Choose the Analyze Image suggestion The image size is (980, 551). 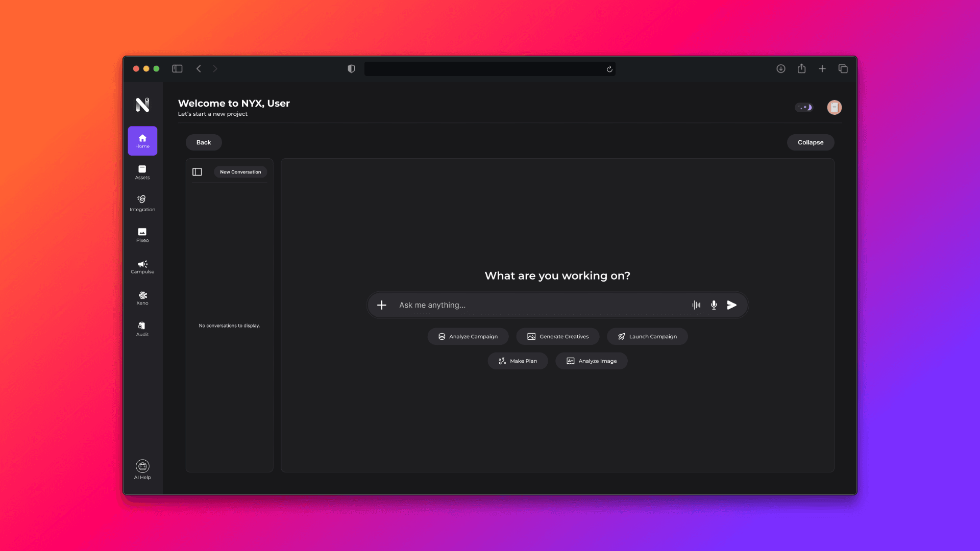coord(592,361)
